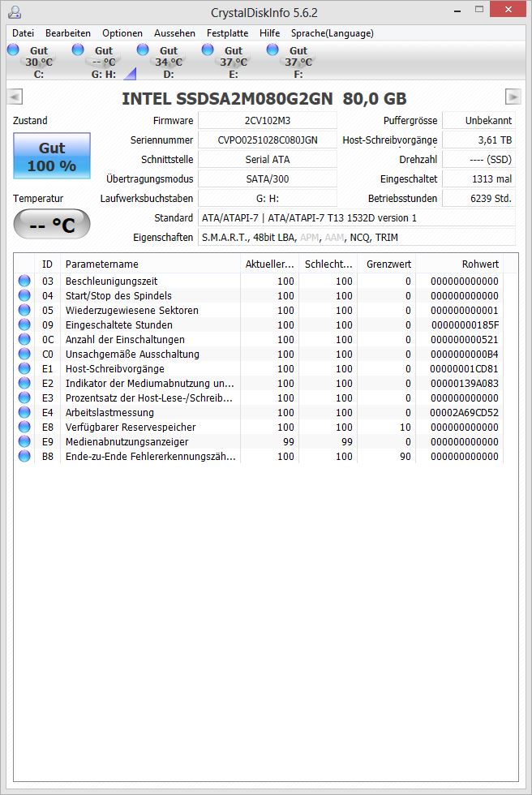Click status orb for Arbeitslastmessung

tap(24, 412)
